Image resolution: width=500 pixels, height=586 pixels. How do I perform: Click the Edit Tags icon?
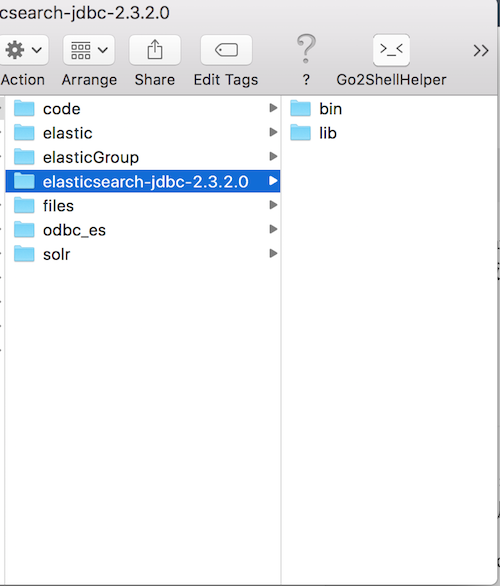(226, 50)
